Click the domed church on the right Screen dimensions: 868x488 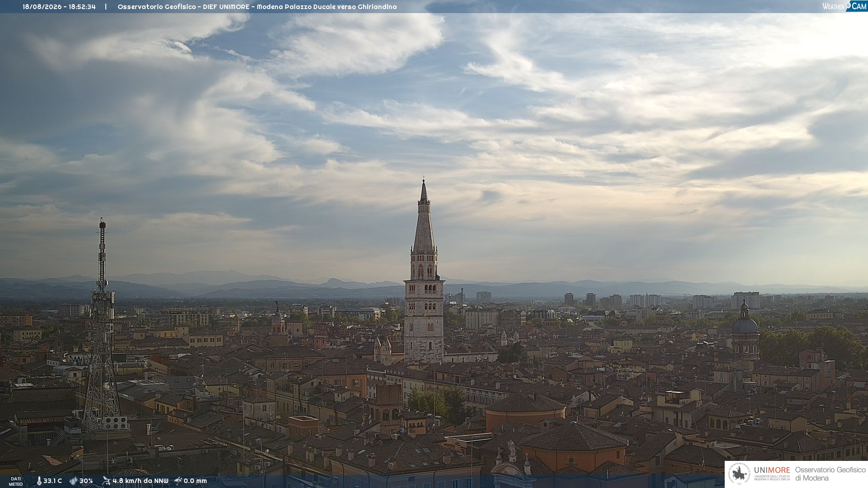745,330
